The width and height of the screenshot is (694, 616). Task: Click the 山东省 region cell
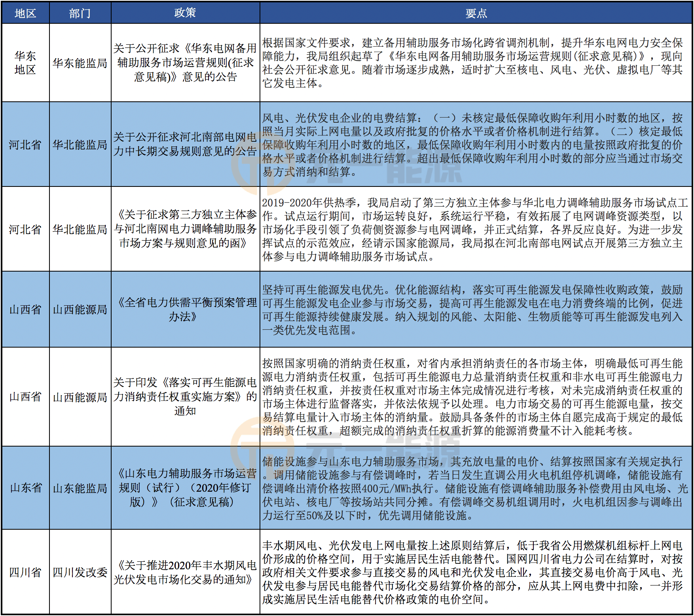[25, 488]
